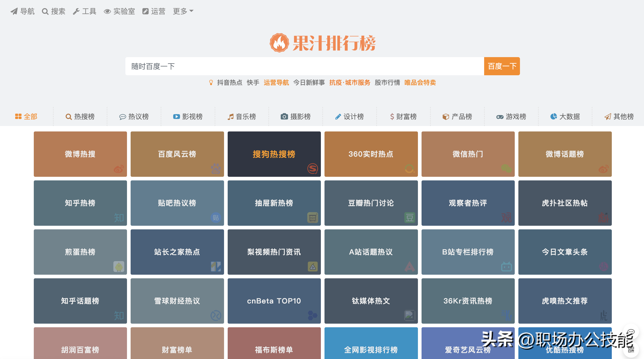Click the lightbulb tip icon

click(x=211, y=82)
